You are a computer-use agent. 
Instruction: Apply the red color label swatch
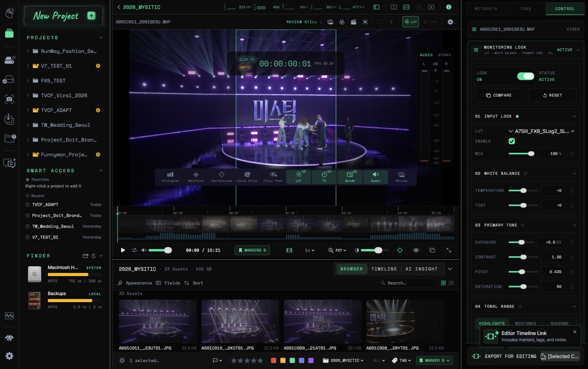pos(273,361)
